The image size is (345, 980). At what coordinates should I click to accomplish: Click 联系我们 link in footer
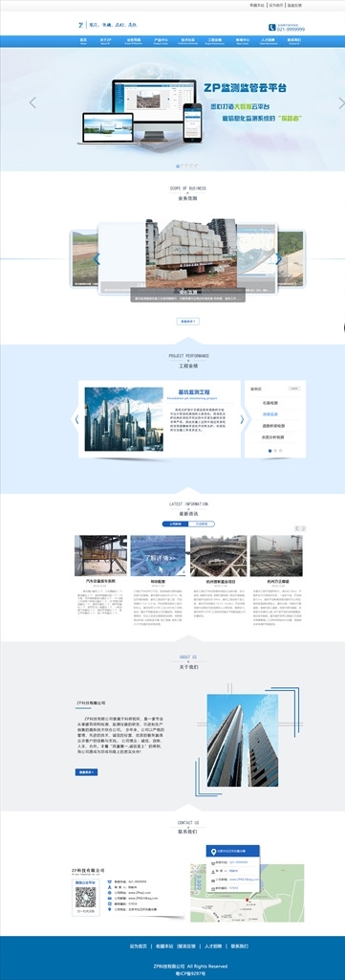240,947
